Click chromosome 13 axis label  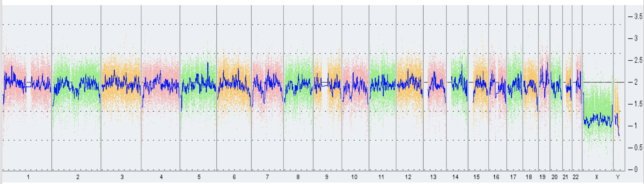point(433,177)
